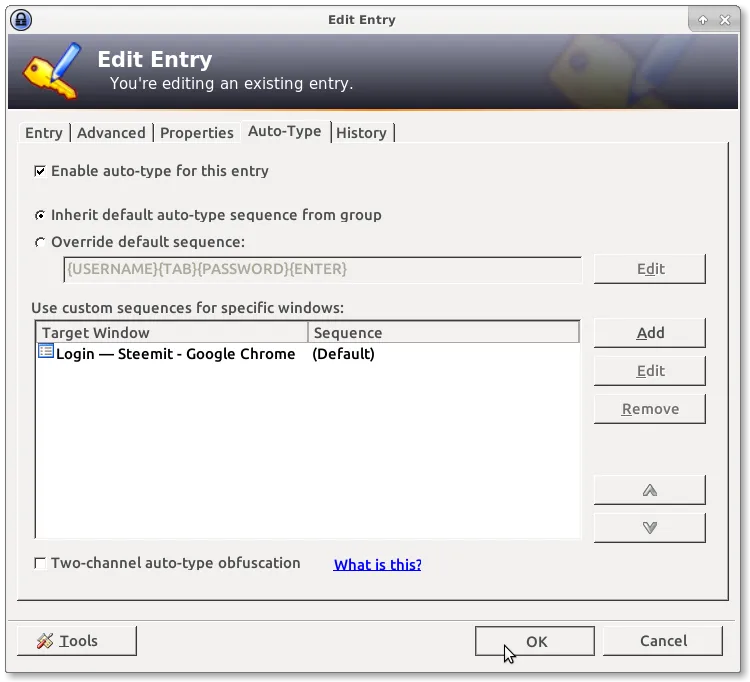Open the 'What is this?' help link
750x682 pixels.
coord(377,564)
